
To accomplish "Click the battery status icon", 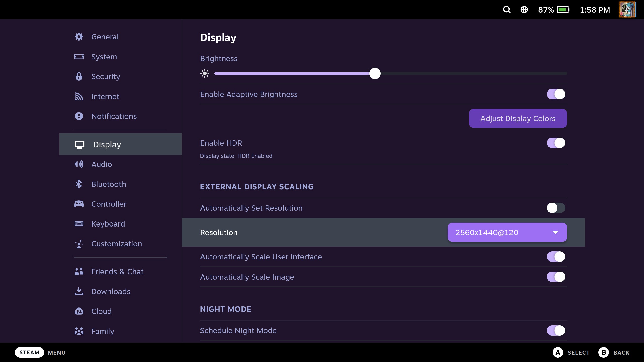I will click(x=563, y=10).
